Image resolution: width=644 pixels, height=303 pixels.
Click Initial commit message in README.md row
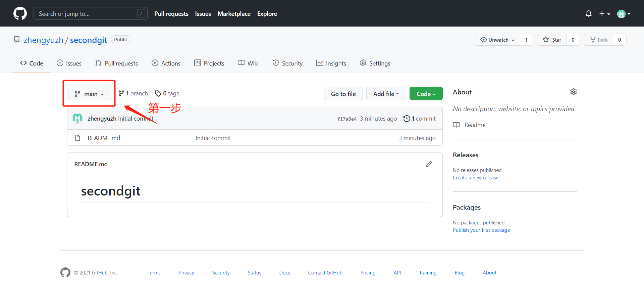[x=213, y=138]
